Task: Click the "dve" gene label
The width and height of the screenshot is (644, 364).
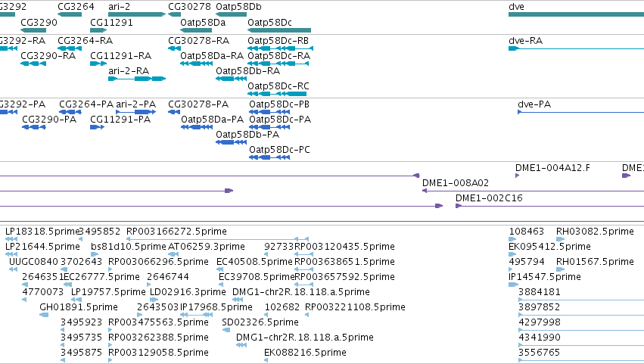Action: [516, 7]
